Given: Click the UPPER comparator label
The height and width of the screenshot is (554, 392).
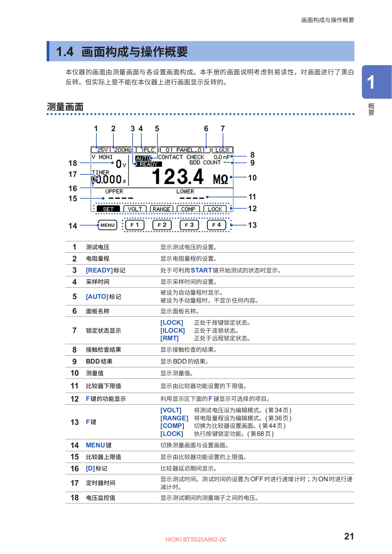Looking at the screenshot, I should tap(114, 191).
